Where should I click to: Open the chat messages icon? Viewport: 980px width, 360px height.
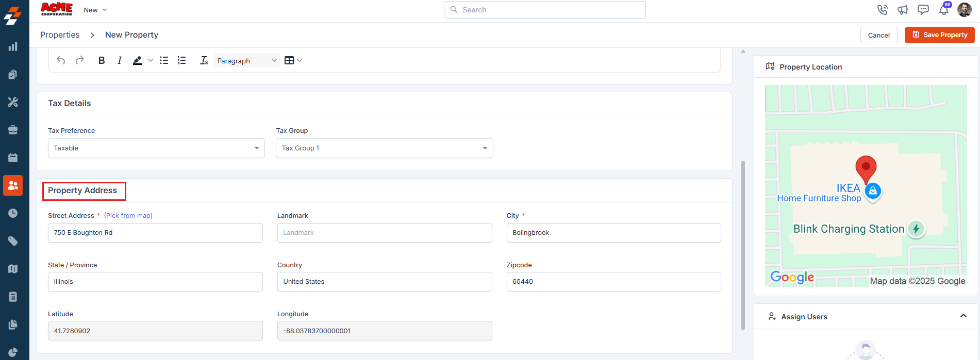923,10
